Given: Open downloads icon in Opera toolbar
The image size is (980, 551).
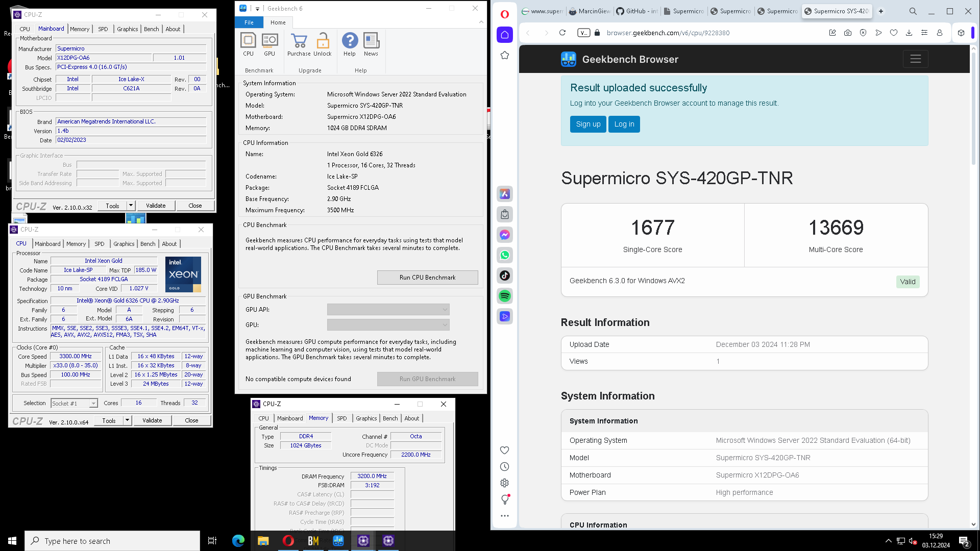Looking at the screenshot, I should tap(909, 33).
